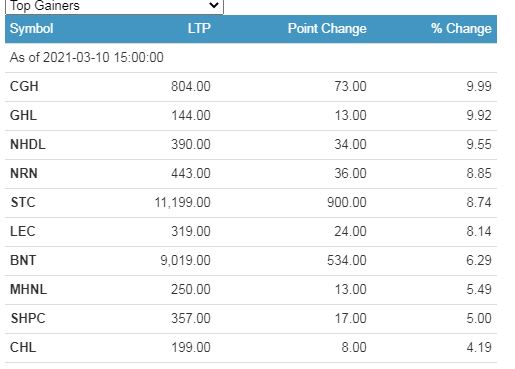
Task: Open the CHL stock symbol
Action: click(23, 348)
